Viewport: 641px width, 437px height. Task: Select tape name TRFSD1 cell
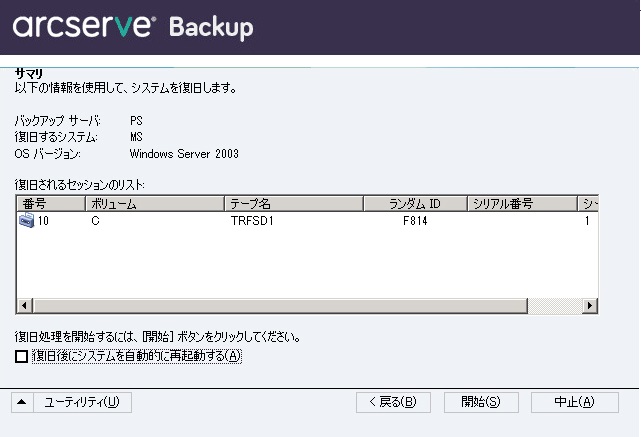[252, 221]
